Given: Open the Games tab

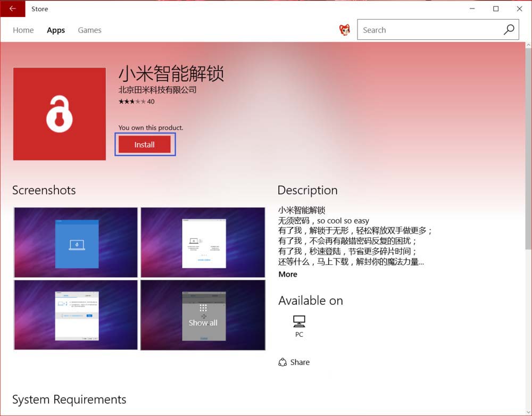Looking at the screenshot, I should click(x=89, y=30).
